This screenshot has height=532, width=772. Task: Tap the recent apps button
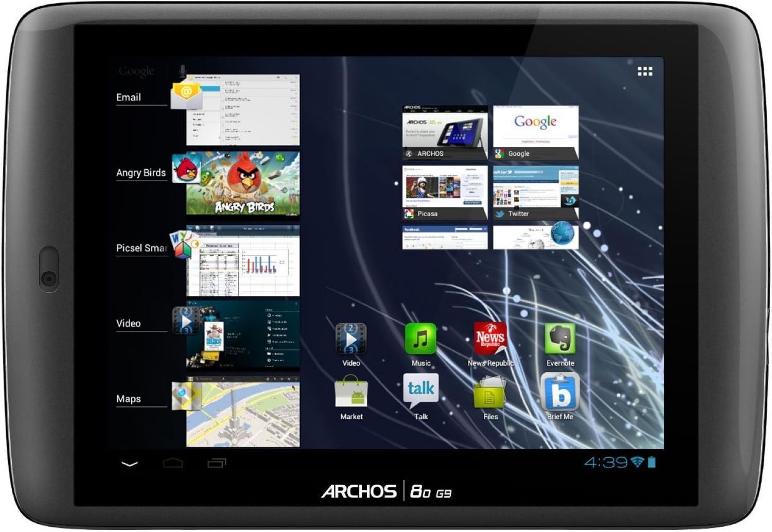pyautogui.click(x=217, y=463)
